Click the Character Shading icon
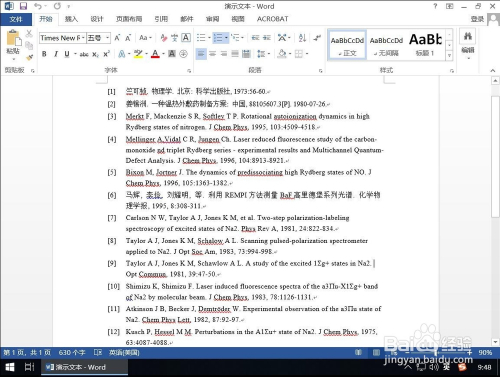Screen dimensions: 500x377 (172, 54)
